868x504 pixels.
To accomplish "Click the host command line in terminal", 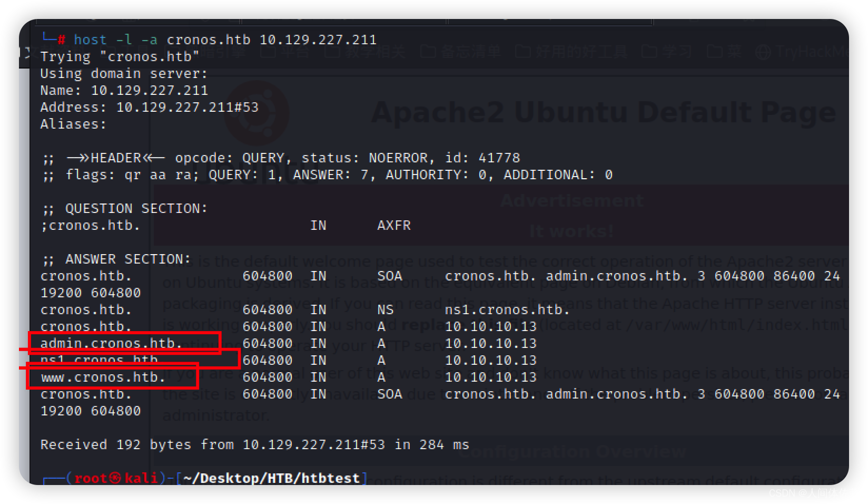I will pos(211,38).
